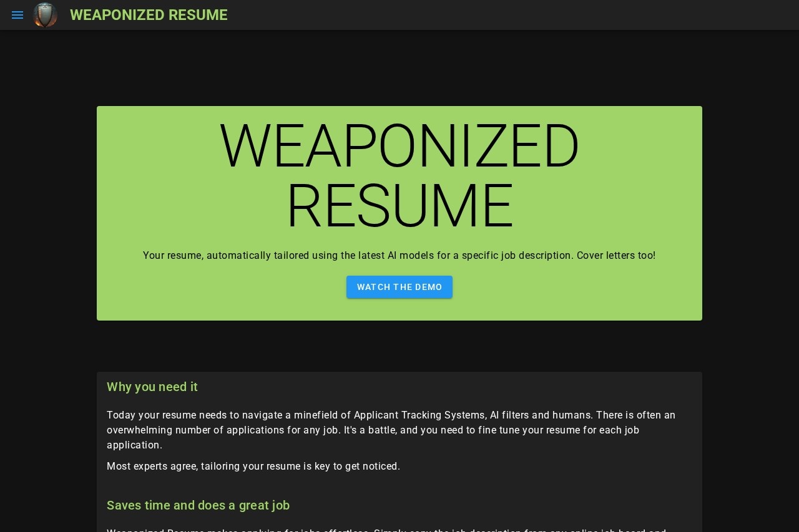Open the hamburger navigation menu
The width and height of the screenshot is (799, 532).
pyautogui.click(x=17, y=15)
